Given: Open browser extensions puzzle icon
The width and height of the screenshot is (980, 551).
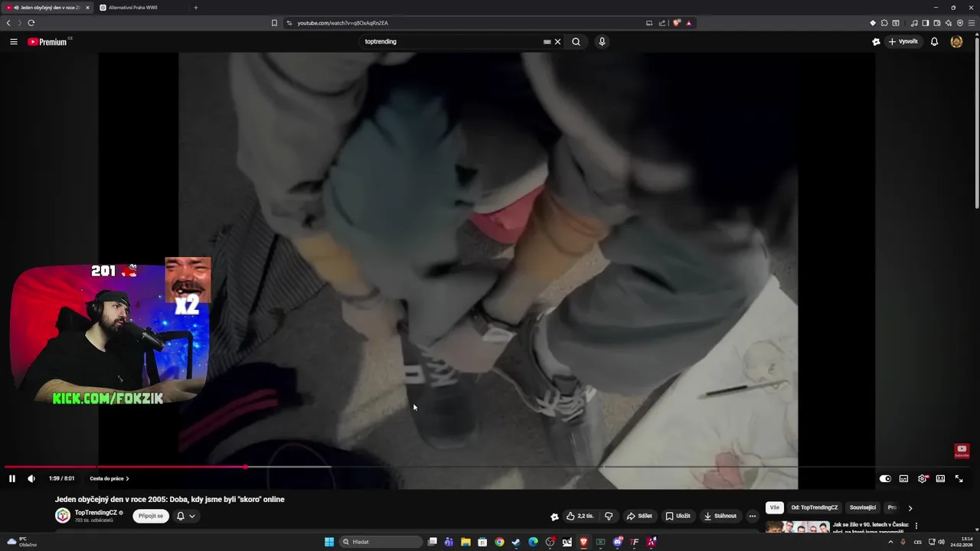Looking at the screenshot, I should pos(884,23).
